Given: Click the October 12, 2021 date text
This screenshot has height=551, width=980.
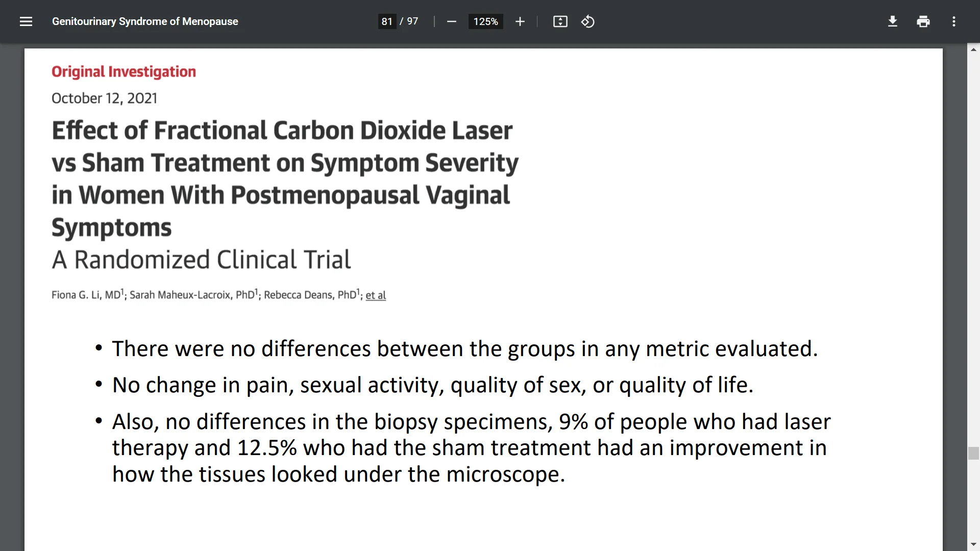Looking at the screenshot, I should [x=104, y=98].
